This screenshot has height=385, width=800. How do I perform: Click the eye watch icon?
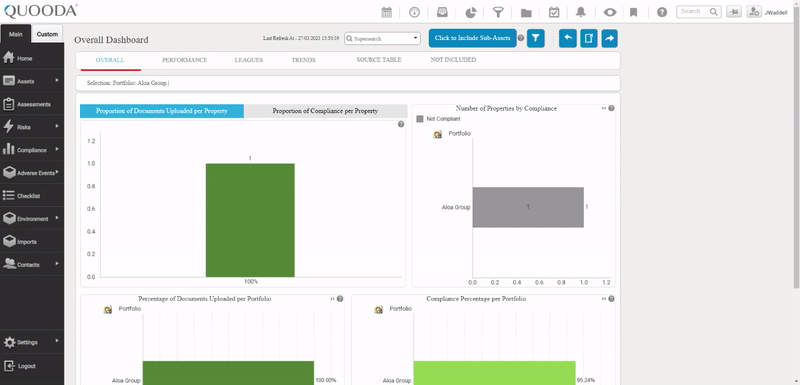610,12
